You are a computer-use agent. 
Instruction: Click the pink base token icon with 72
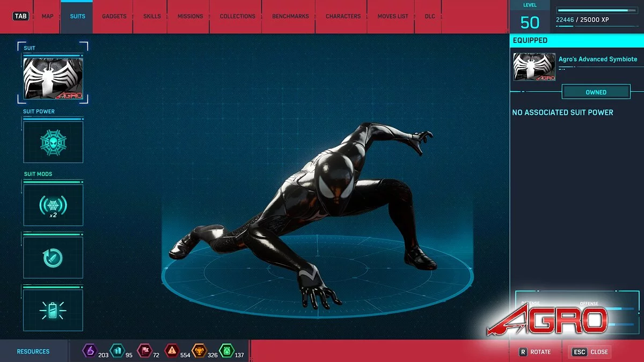click(x=144, y=351)
